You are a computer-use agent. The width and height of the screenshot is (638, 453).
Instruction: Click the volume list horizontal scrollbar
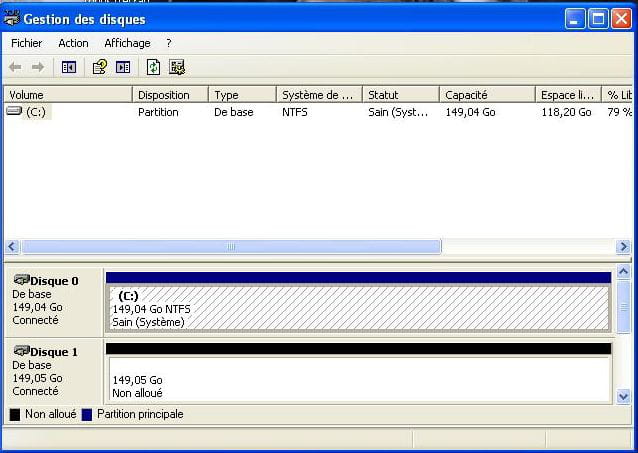point(230,246)
